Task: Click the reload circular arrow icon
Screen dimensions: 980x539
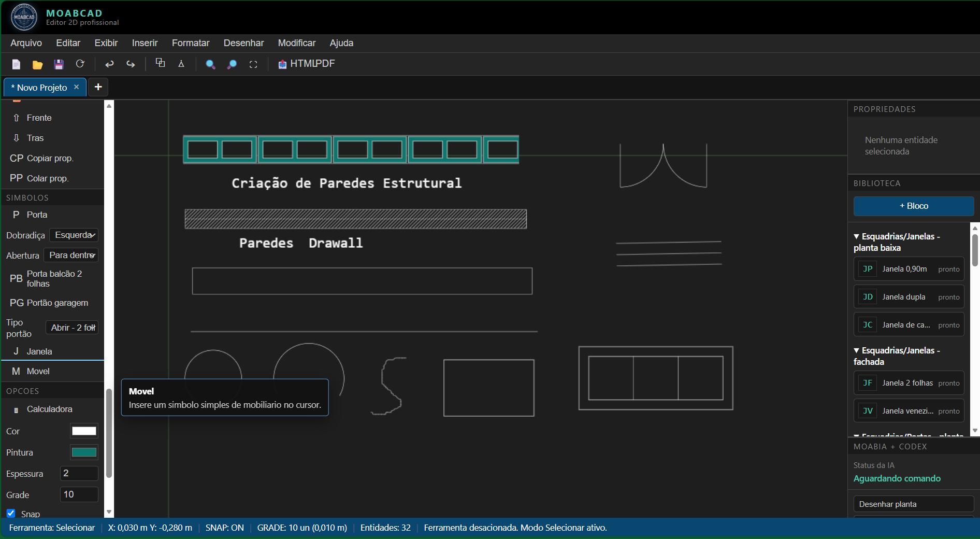Action: click(80, 64)
